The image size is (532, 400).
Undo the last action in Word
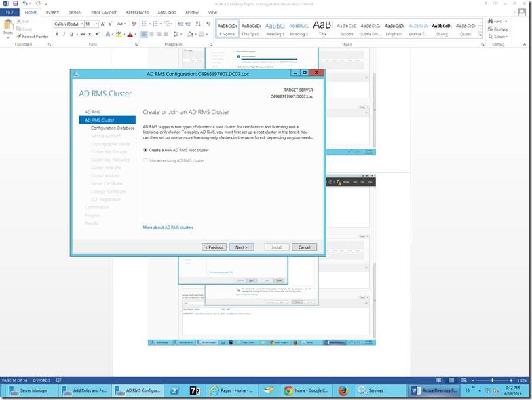pos(25,4)
